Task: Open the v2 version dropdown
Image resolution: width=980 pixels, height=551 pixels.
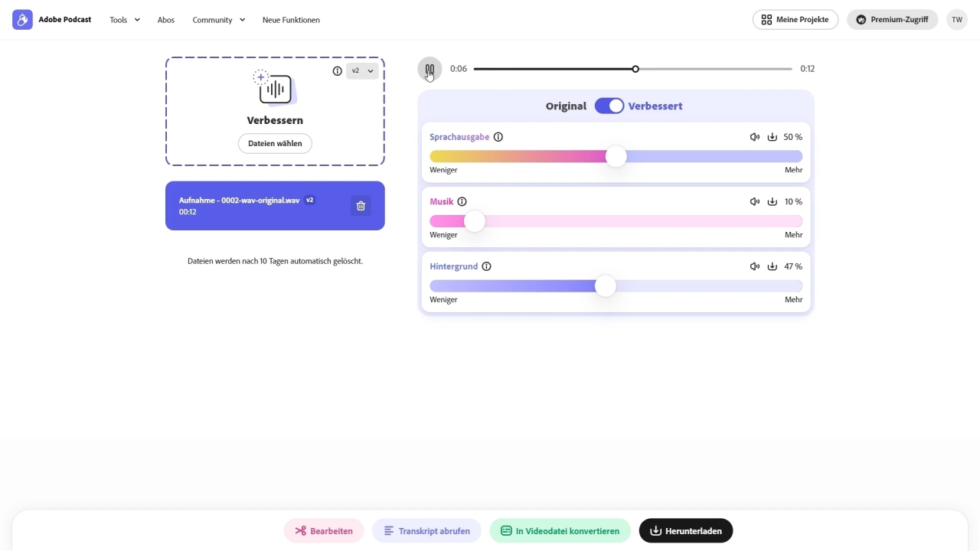Action: pyautogui.click(x=362, y=71)
